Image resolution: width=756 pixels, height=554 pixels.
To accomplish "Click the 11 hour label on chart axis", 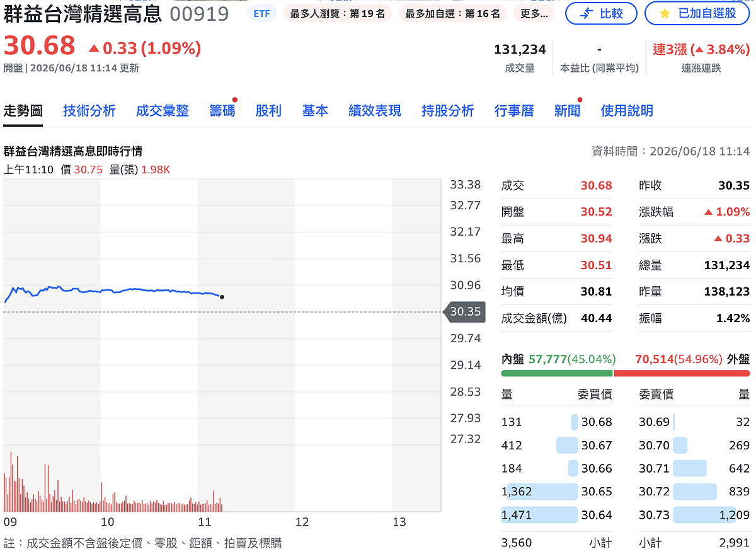I will pos(205,522).
